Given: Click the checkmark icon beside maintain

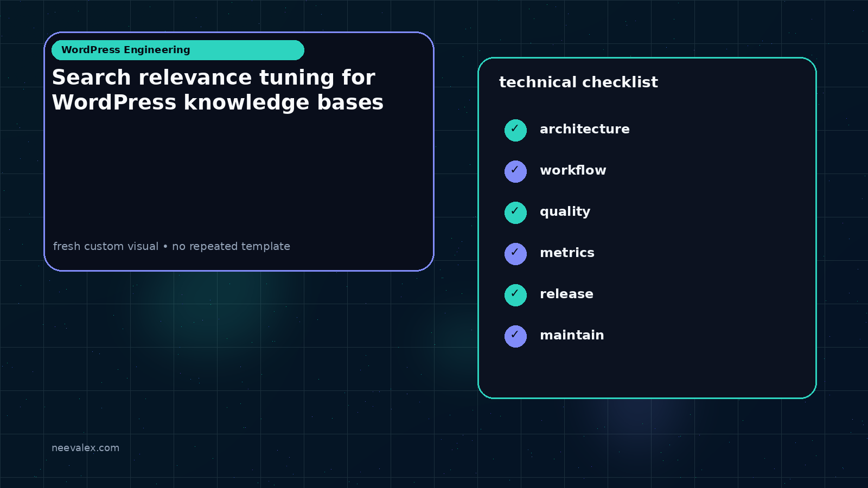Looking at the screenshot, I should coord(515,336).
